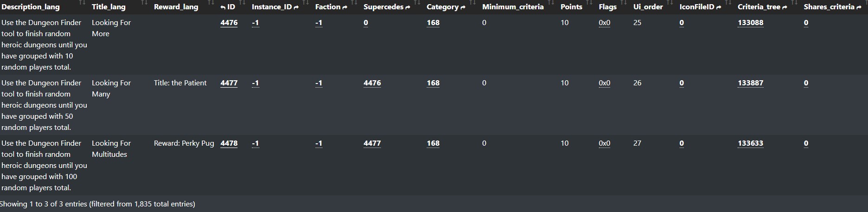Open the achievement ID 4476 link

[x=229, y=23]
